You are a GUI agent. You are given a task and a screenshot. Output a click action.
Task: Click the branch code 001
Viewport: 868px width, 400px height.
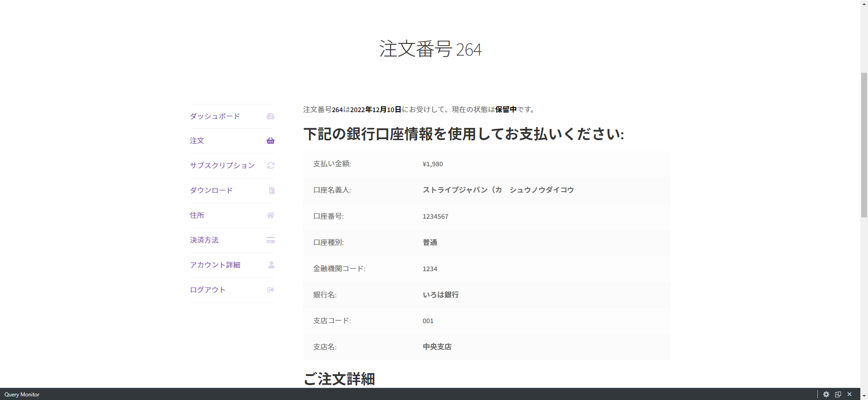428,321
